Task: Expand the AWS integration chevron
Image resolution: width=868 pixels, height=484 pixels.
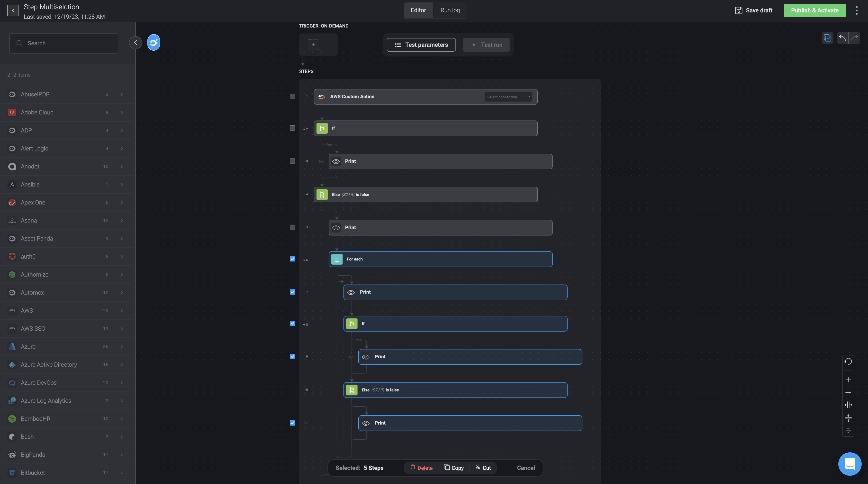Action: (x=122, y=311)
